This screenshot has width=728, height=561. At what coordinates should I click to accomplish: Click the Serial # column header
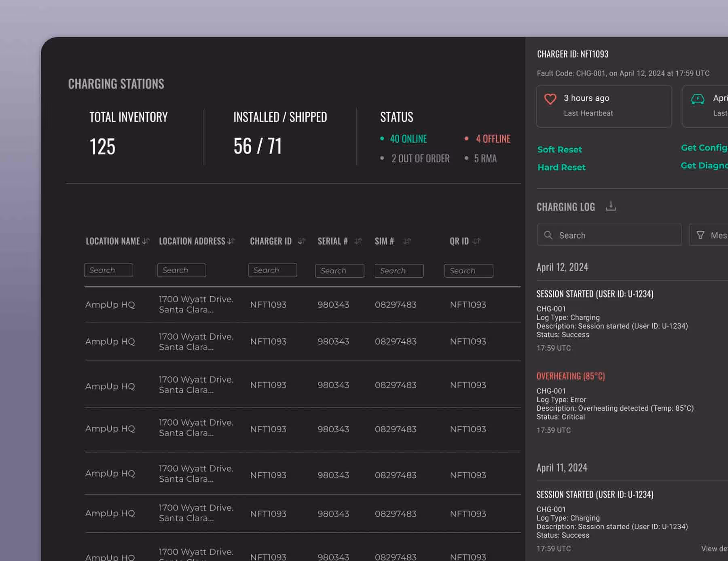click(332, 241)
